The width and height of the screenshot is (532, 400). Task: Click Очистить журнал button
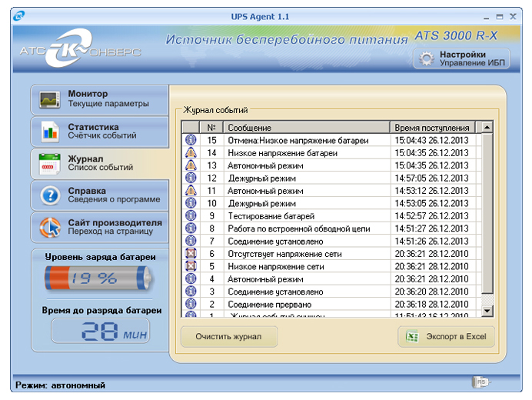(229, 336)
